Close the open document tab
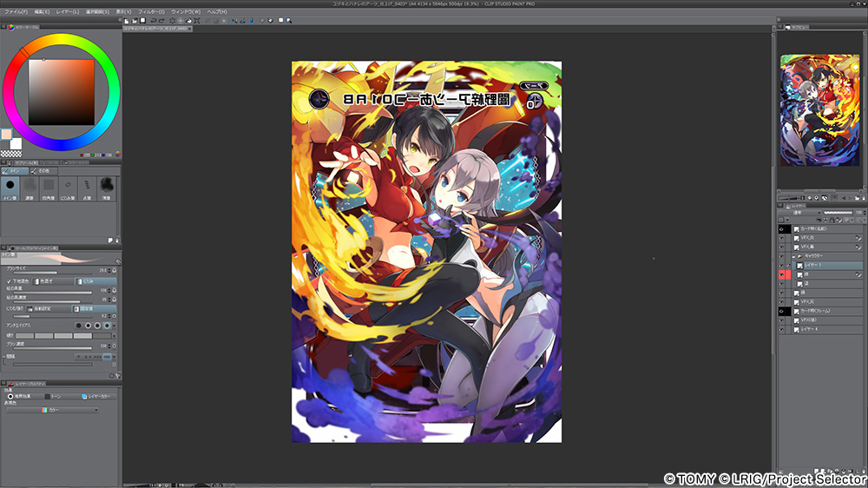The height and width of the screenshot is (488, 868). (x=189, y=29)
